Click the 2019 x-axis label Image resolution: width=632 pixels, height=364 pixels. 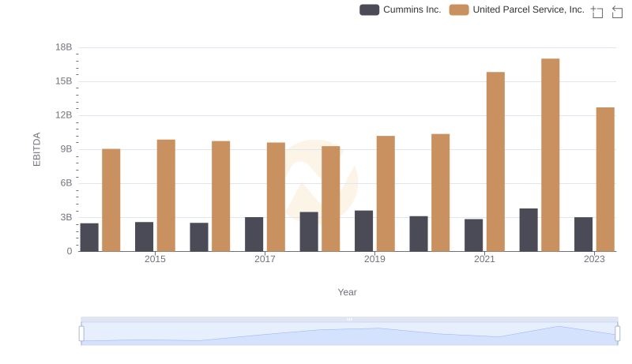374,259
